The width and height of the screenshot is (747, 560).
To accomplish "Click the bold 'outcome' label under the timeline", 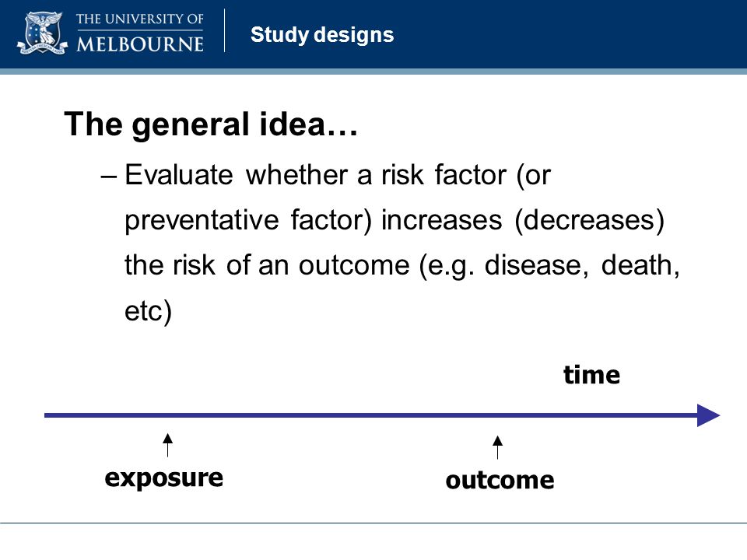I will [x=500, y=480].
